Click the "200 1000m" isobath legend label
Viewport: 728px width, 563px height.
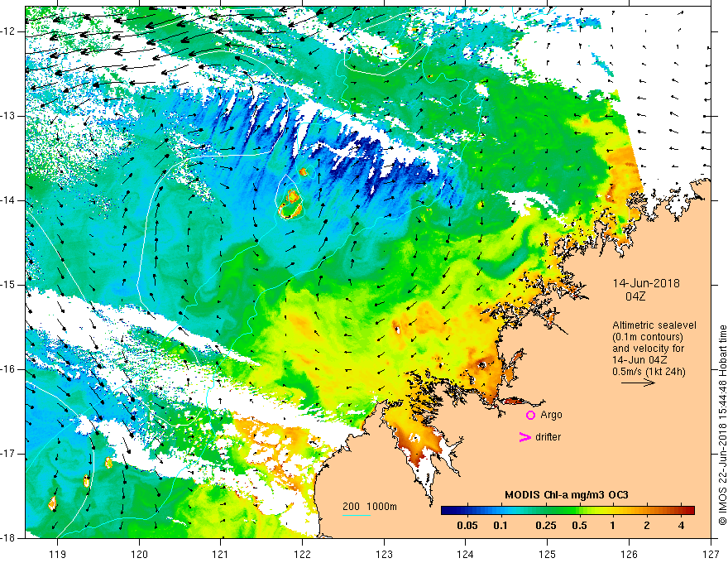point(370,507)
